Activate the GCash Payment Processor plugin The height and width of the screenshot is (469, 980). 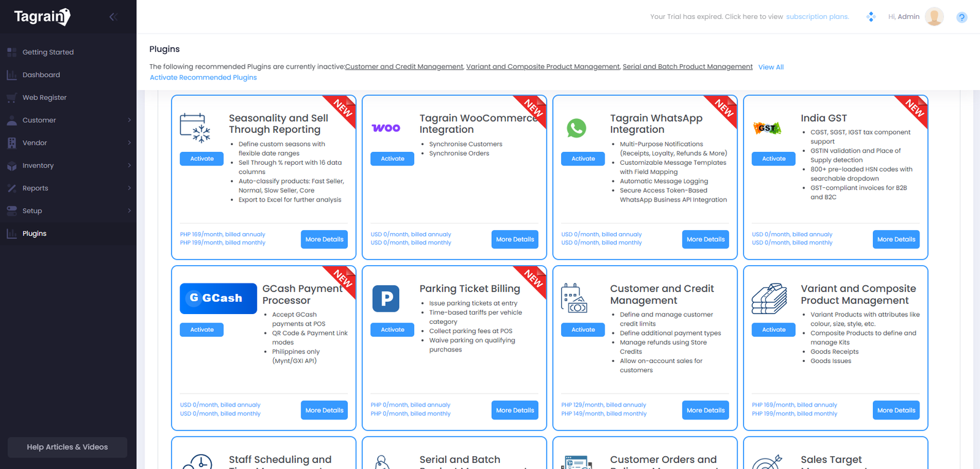(x=202, y=329)
